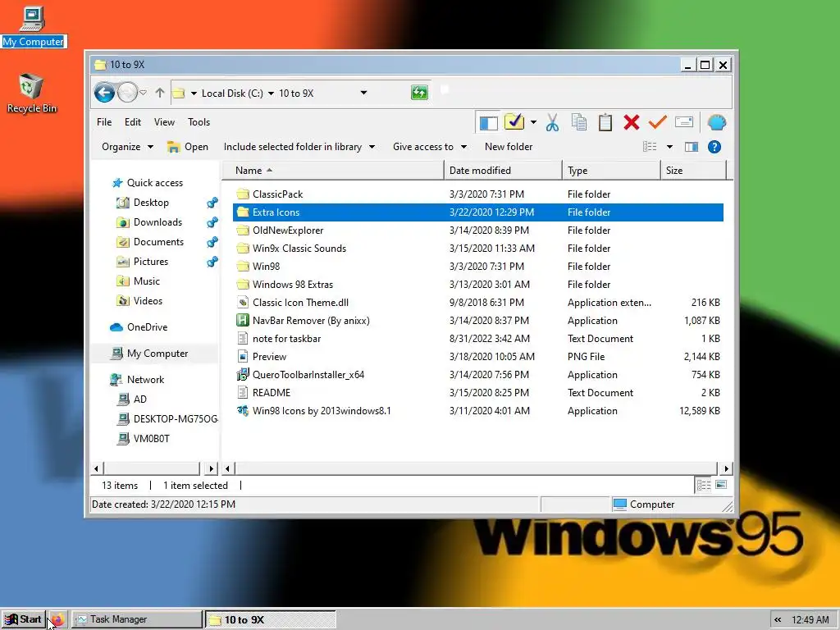Paste with the clipboard icon

tap(605, 123)
